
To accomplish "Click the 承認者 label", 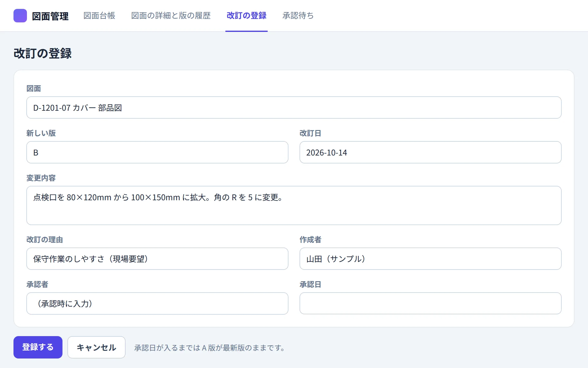I will pos(37,284).
